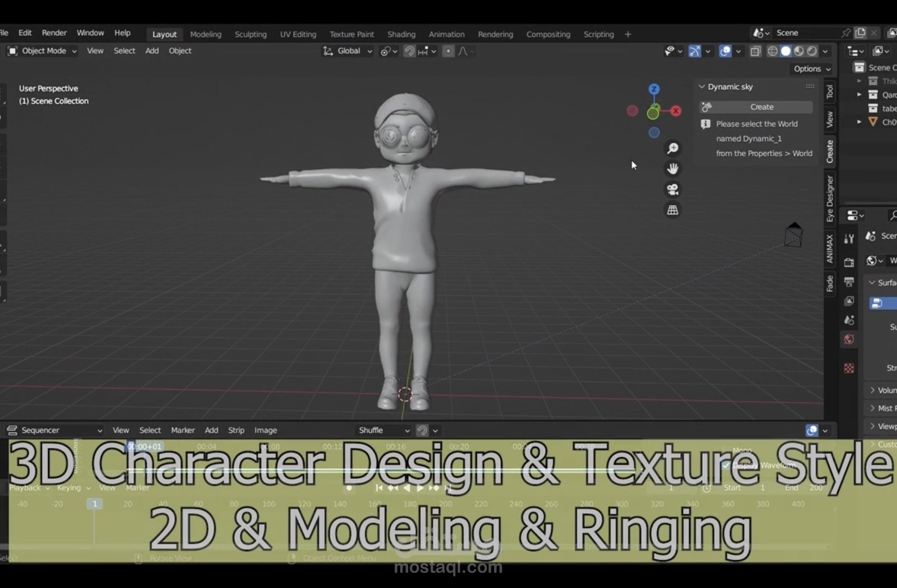The height and width of the screenshot is (588, 897).
Task: Switch to rendered viewport shading
Action: [812, 51]
